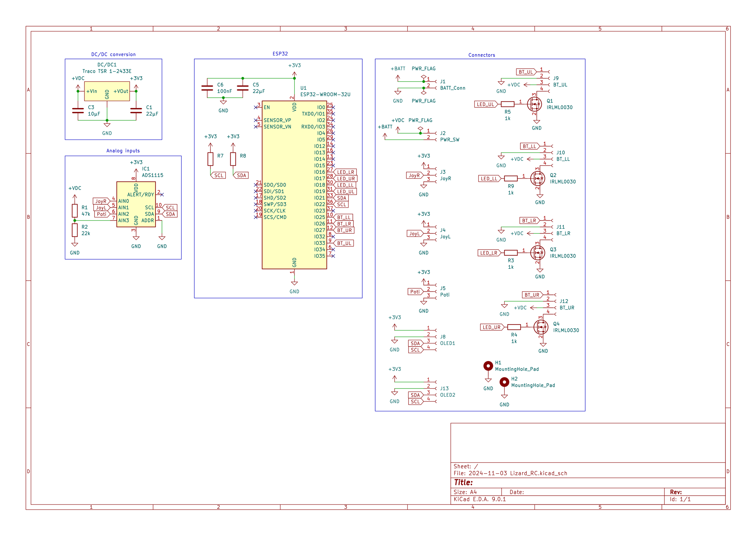Click the 'Connectors' section title text
Screen dimensions: 756x535
point(481,55)
